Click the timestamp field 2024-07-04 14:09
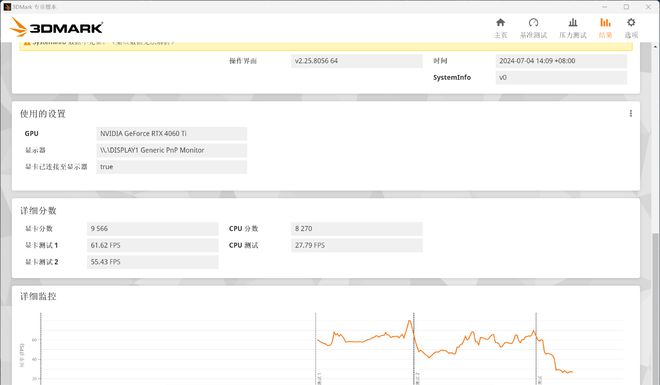The image size is (660, 385). click(x=561, y=61)
